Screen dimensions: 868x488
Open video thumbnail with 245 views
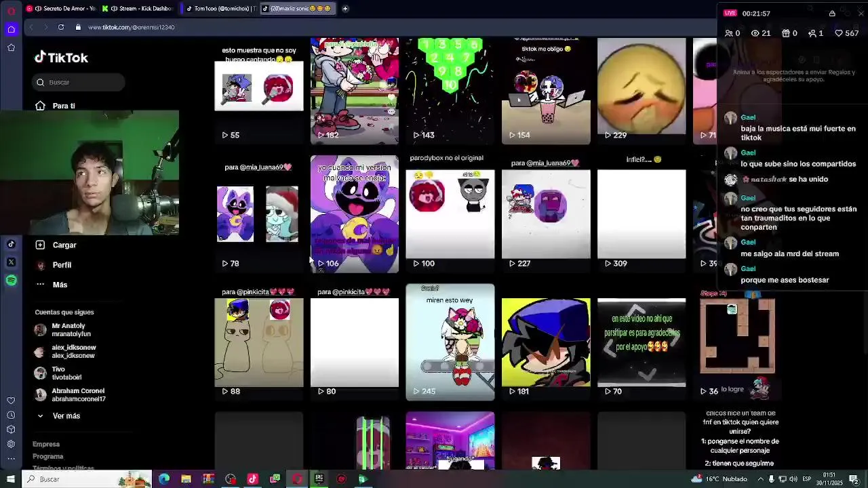coord(450,342)
